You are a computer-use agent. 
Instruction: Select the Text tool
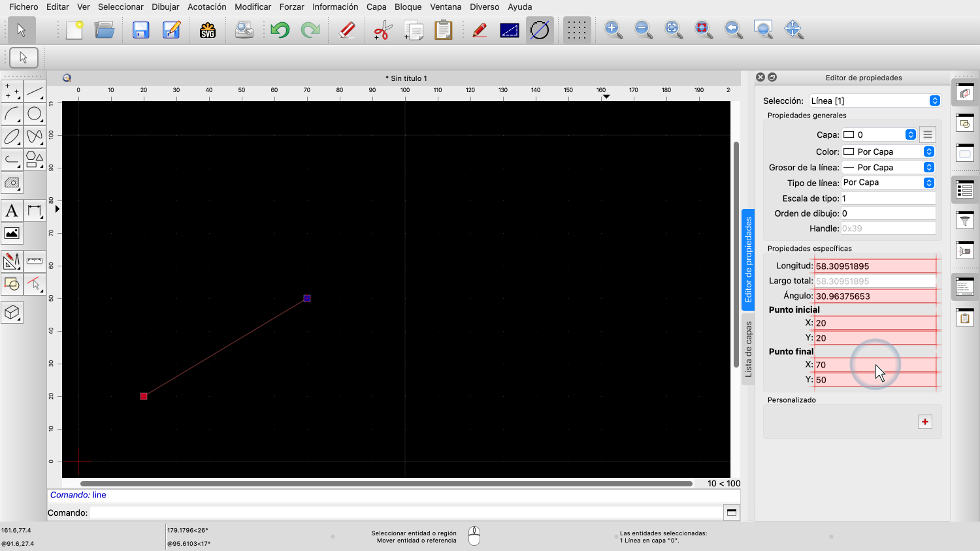click(12, 211)
